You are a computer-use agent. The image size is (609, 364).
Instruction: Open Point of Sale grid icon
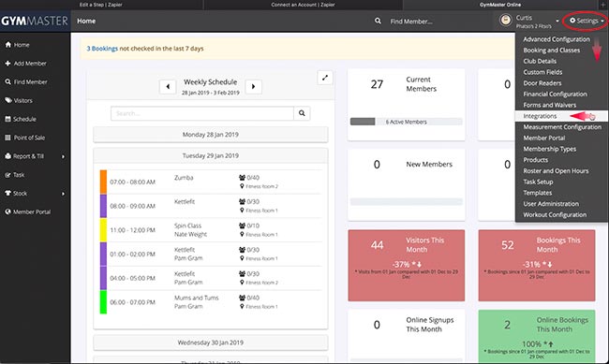tap(7, 138)
